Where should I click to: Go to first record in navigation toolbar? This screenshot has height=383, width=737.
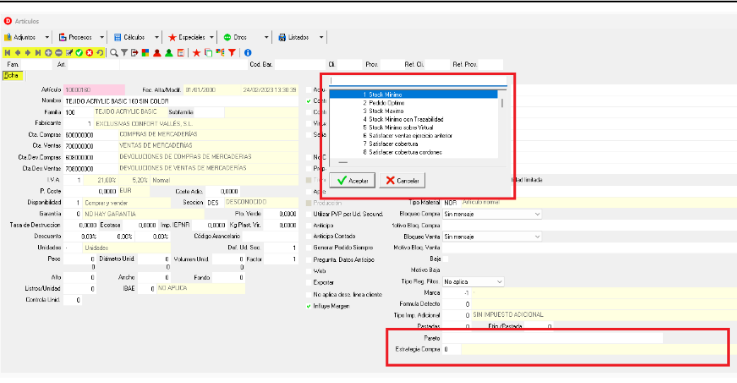[8, 53]
